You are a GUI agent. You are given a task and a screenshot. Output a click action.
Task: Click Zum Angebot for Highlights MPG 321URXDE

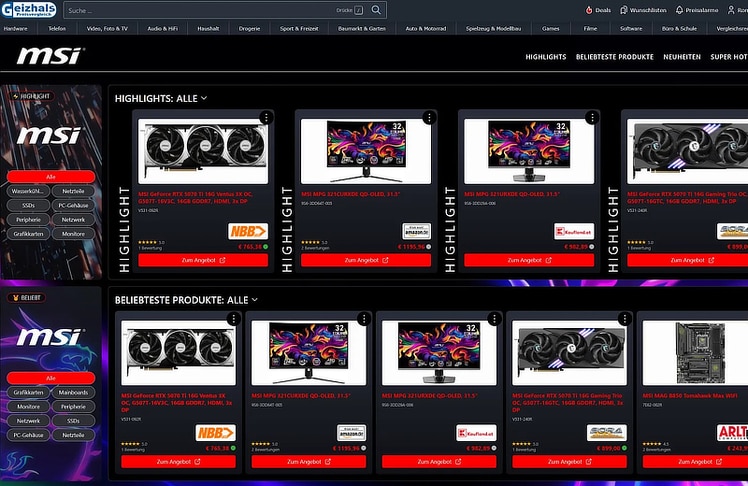[x=529, y=260]
